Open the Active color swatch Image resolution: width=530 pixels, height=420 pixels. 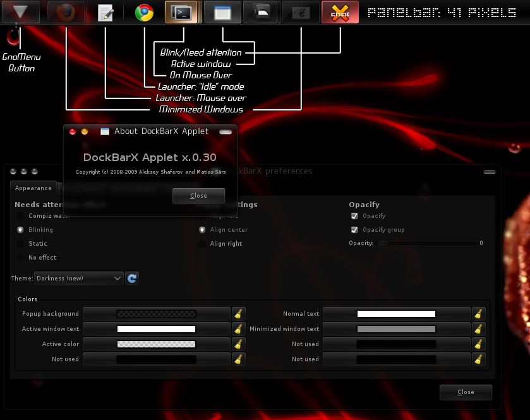tap(156, 344)
